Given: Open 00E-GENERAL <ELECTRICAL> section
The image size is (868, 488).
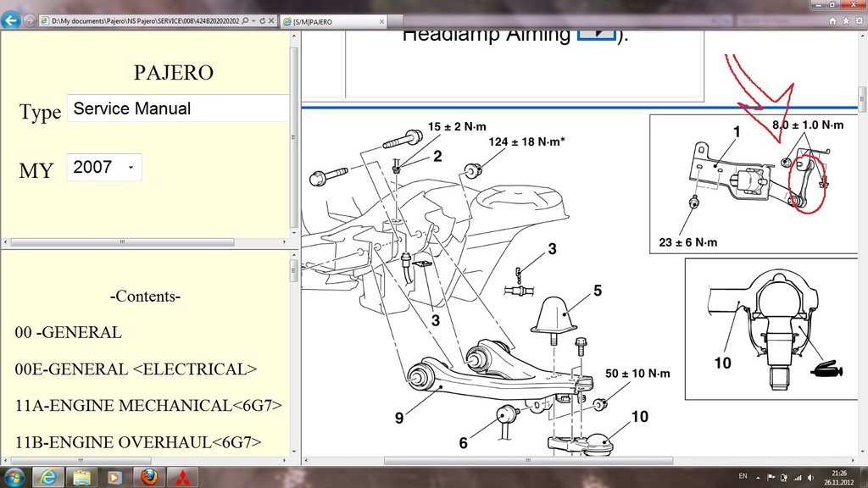Looking at the screenshot, I should coord(136,369).
